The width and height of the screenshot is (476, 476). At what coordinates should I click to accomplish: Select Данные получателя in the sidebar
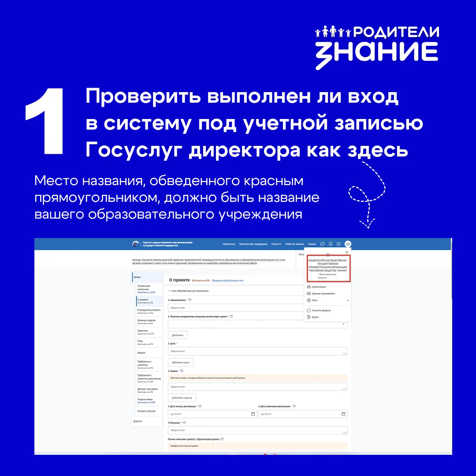pos(149,390)
